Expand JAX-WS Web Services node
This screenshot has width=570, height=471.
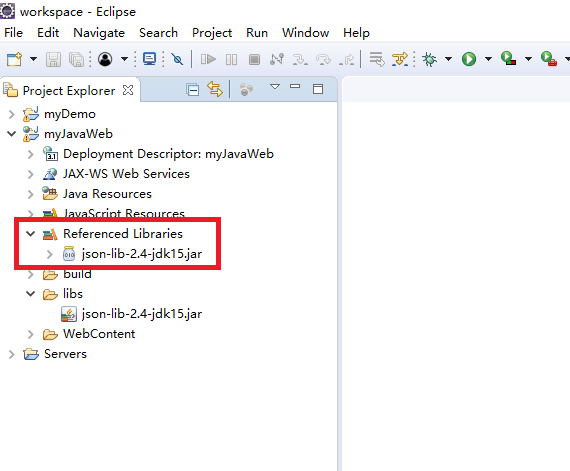point(31,174)
